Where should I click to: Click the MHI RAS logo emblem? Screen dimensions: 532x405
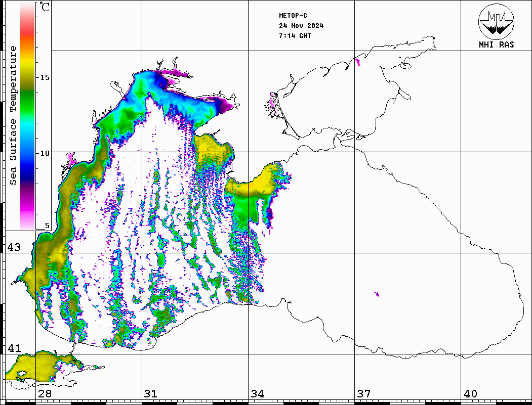[497, 21]
